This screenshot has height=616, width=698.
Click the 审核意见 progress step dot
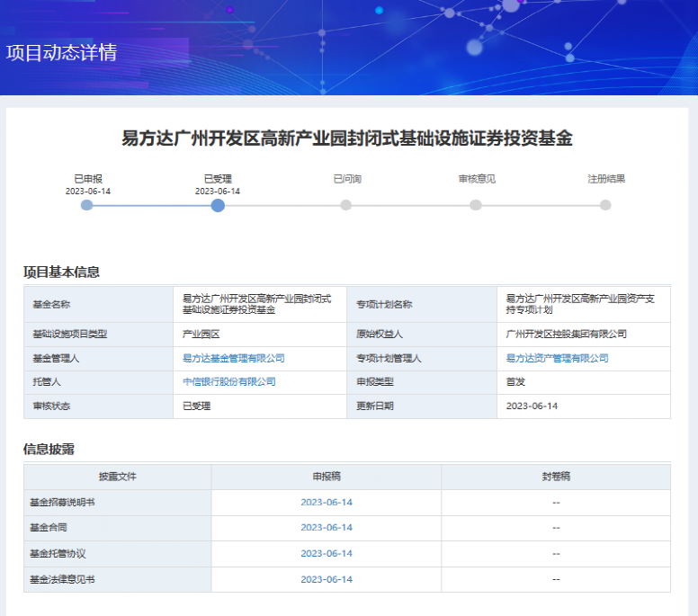[476, 205]
